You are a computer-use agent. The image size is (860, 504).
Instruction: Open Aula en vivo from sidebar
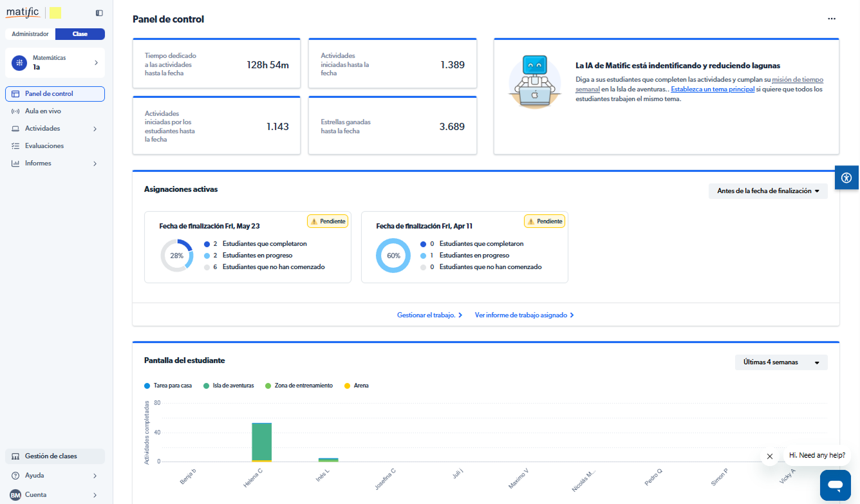[x=42, y=111]
